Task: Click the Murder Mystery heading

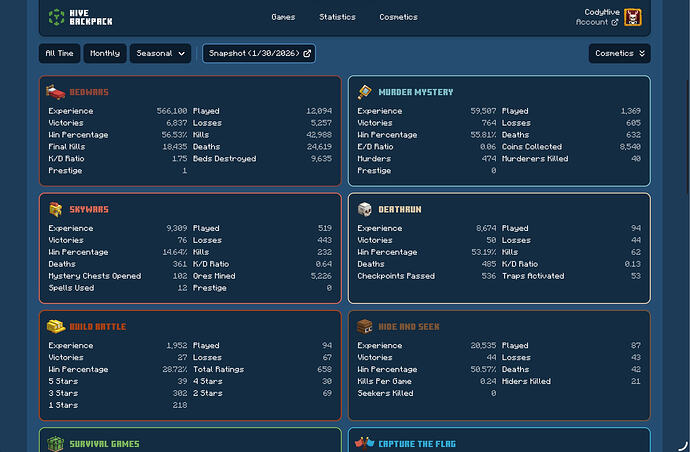Action: click(x=415, y=92)
